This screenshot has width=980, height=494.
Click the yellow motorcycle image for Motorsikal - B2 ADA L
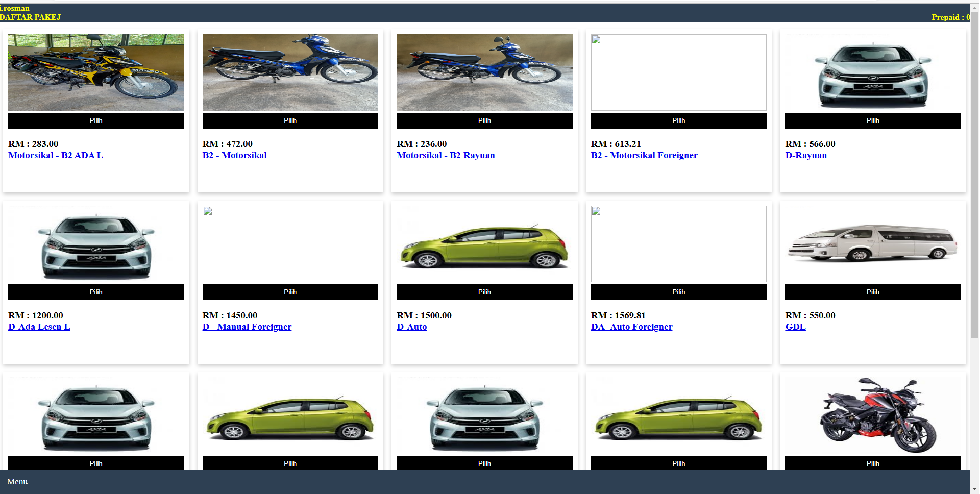coord(96,72)
